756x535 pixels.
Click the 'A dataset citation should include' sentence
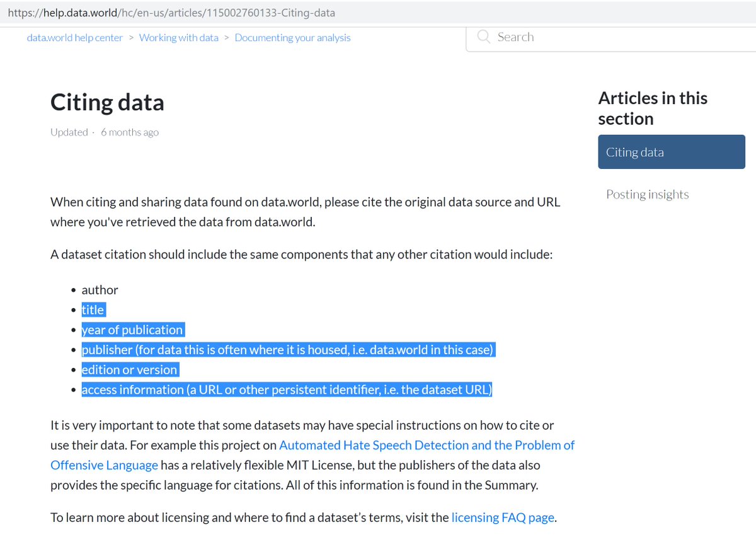pyautogui.click(x=302, y=255)
